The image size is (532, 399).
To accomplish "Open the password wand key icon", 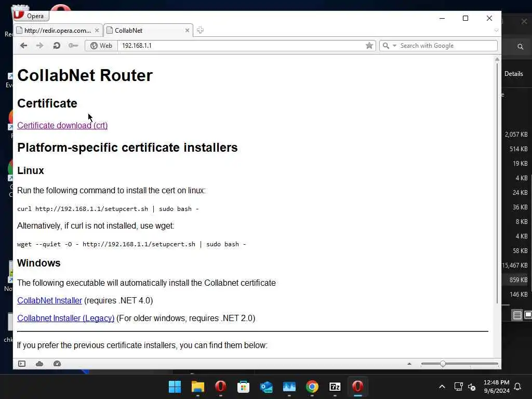I will point(73,46).
